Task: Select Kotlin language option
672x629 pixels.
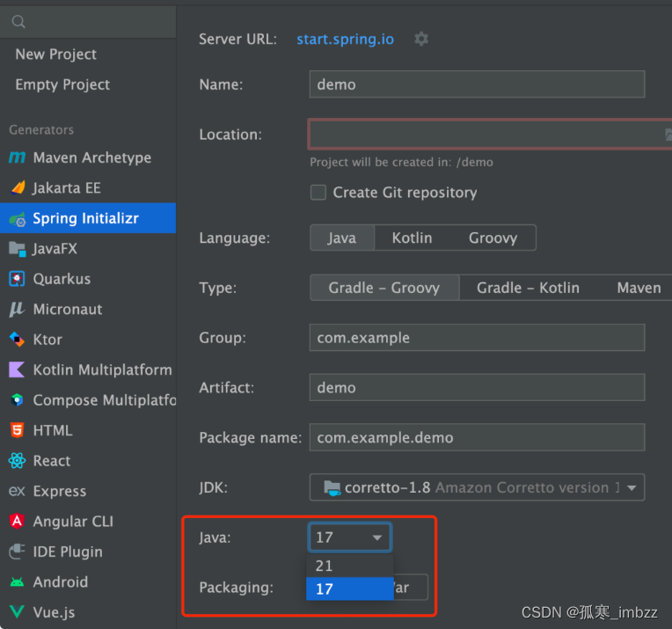Action: [x=412, y=238]
